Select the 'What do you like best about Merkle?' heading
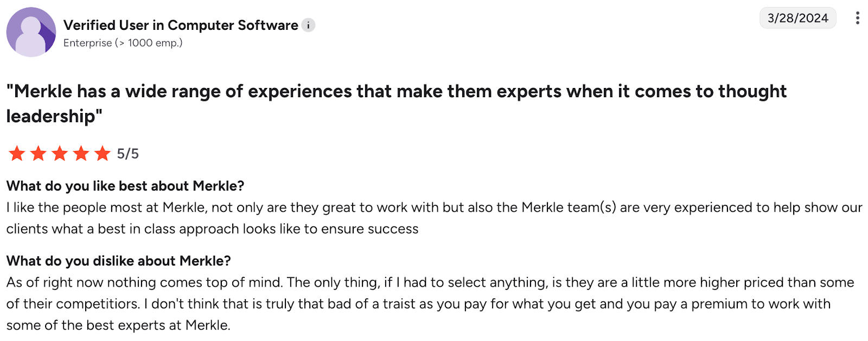 click(125, 186)
